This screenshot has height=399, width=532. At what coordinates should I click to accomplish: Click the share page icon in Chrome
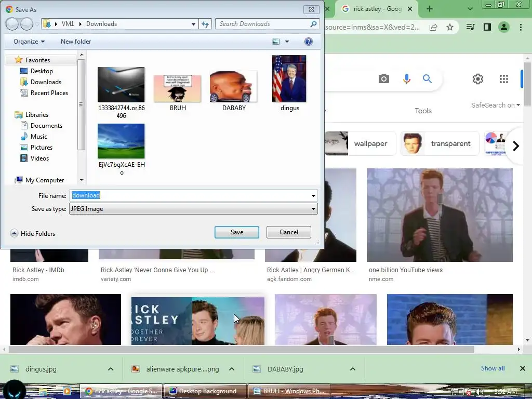[x=433, y=27]
